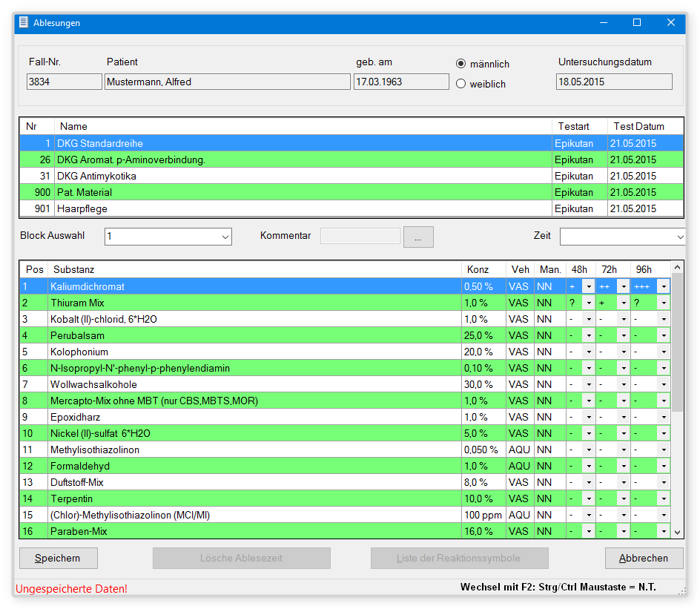Select the männlich radio button
The width and height of the screenshot is (700, 609).
point(461,64)
